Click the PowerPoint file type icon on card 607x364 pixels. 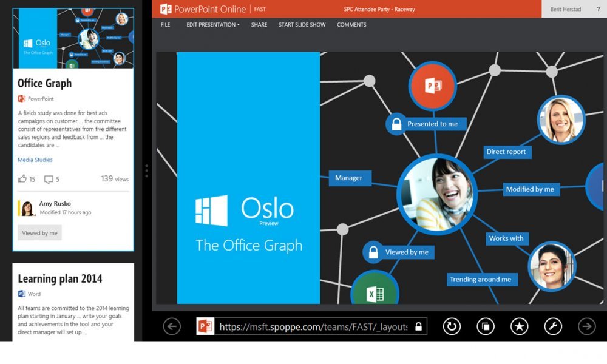click(22, 99)
